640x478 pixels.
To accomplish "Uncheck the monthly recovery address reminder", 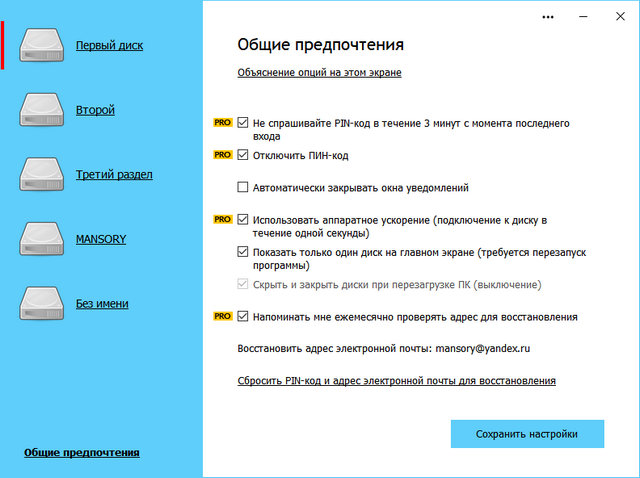I will point(243,317).
